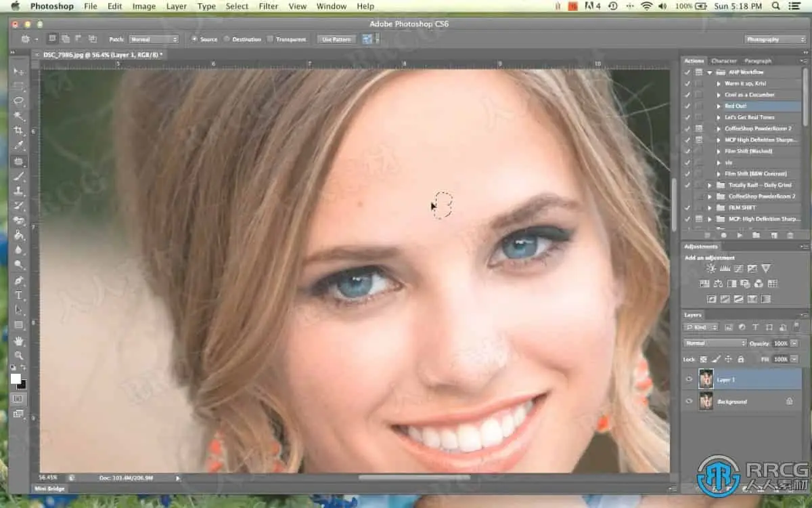The height and width of the screenshot is (508, 812).
Task: Choose New Selection mode in options bar
Action: pos(51,39)
